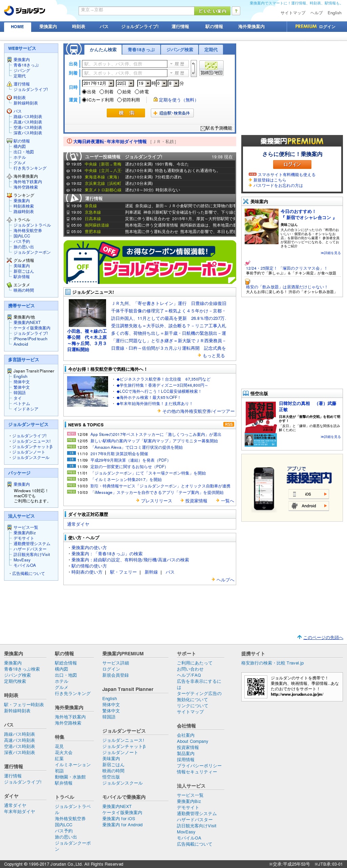
Task: Open PREMIUM ログイン in navigation bar
Action: 315,26
